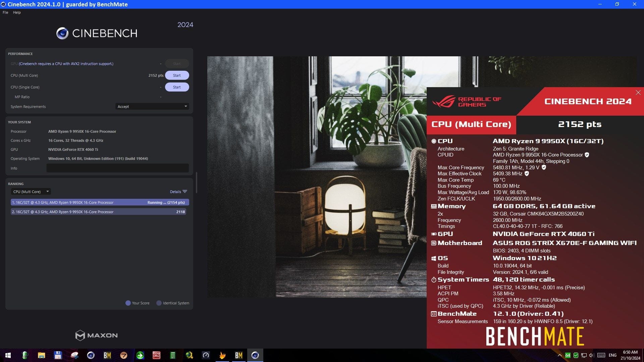Click into the Info text field
The image size is (644, 362).
pos(117,168)
